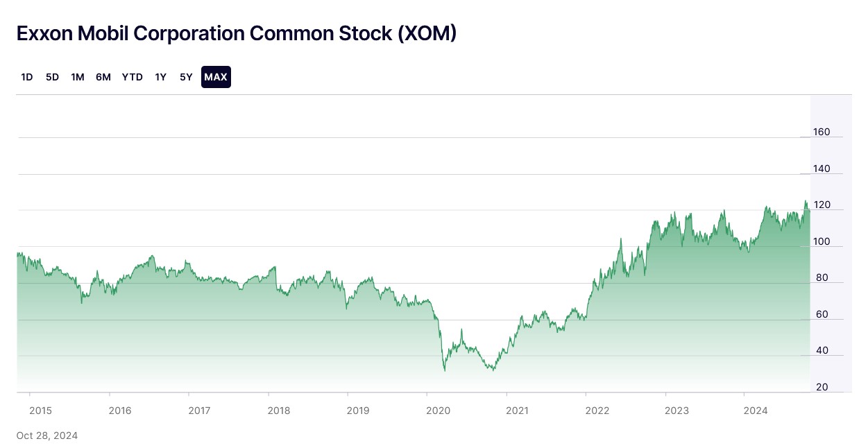
Task: Click the 40 price axis label
Action: pos(822,350)
